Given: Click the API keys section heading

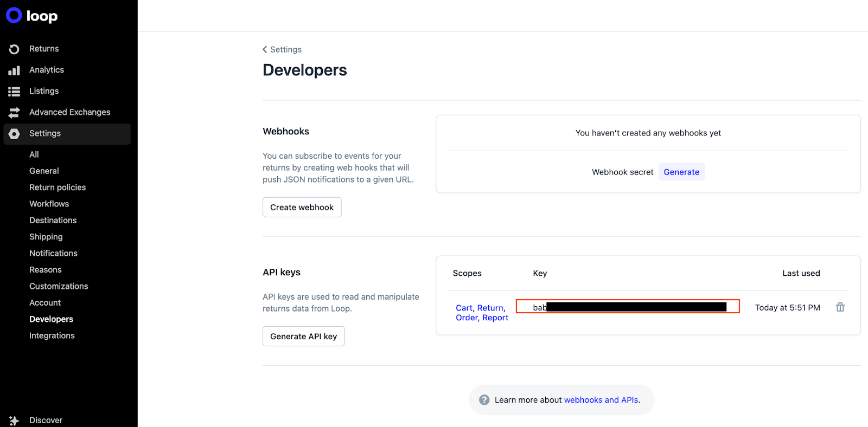Looking at the screenshot, I should (282, 272).
